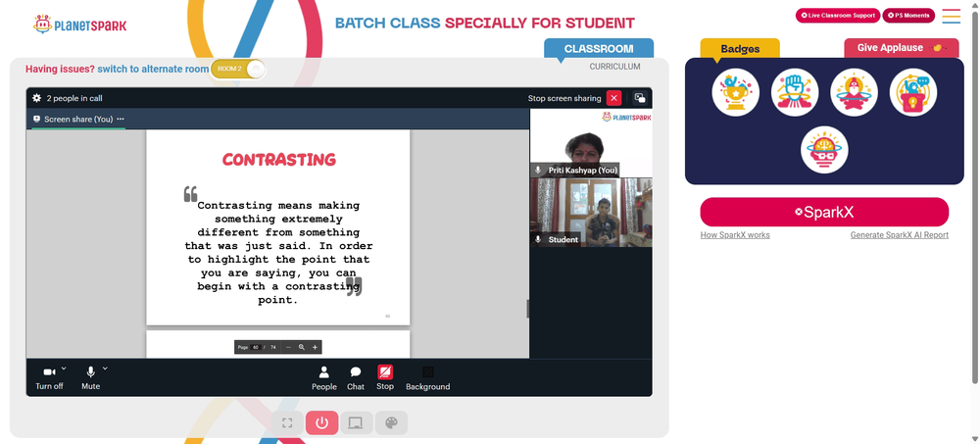Click the PDF magnifier zoom icon

tap(301, 347)
